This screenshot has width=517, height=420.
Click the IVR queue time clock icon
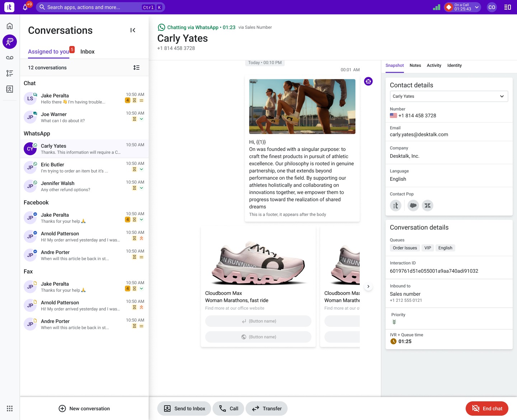pyautogui.click(x=393, y=341)
